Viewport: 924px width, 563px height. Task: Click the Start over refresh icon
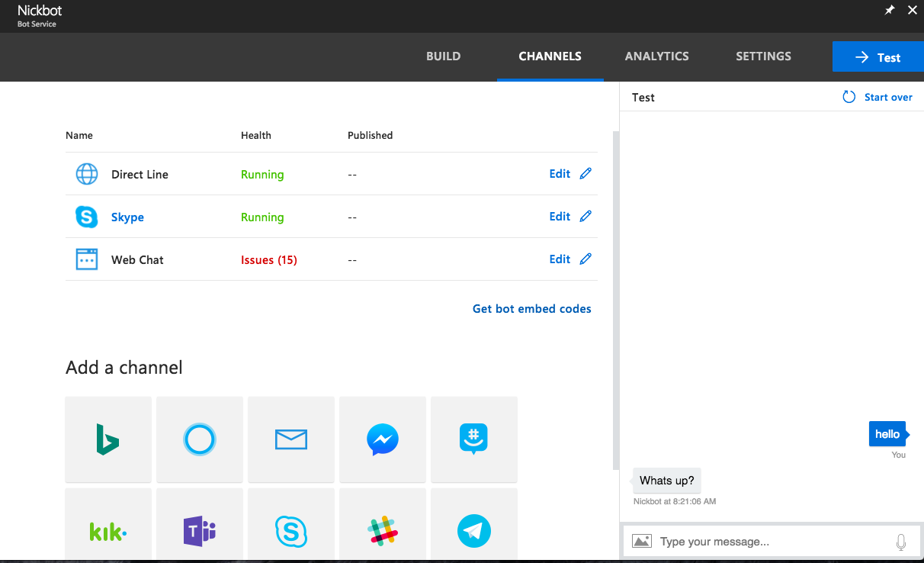point(849,97)
